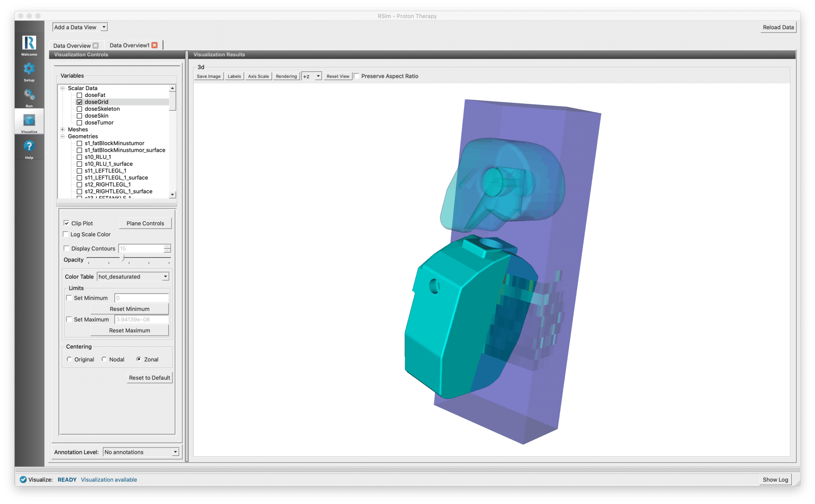Image resolution: width=815 pixels, height=504 pixels.
Task: Enable Preserve Aspect Ratio
Action: coord(356,76)
